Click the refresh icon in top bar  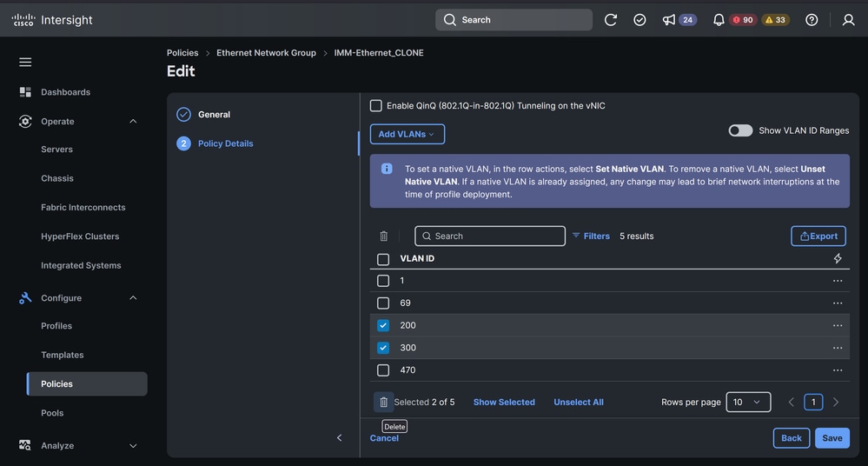pyautogui.click(x=611, y=20)
